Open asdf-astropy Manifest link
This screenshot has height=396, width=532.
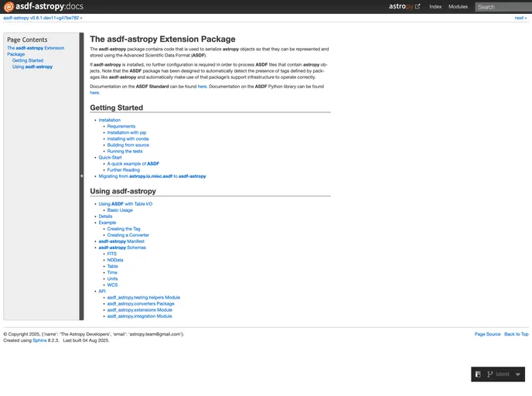point(121,241)
